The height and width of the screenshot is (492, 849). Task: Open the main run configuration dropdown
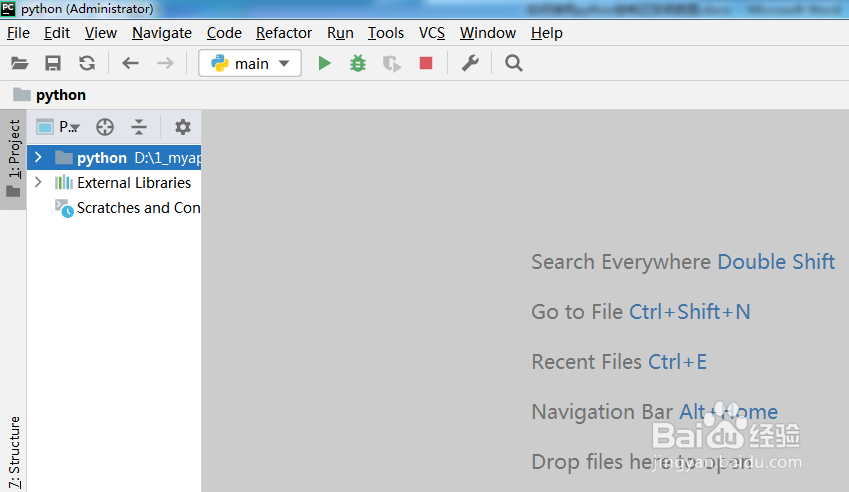click(250, 63)
